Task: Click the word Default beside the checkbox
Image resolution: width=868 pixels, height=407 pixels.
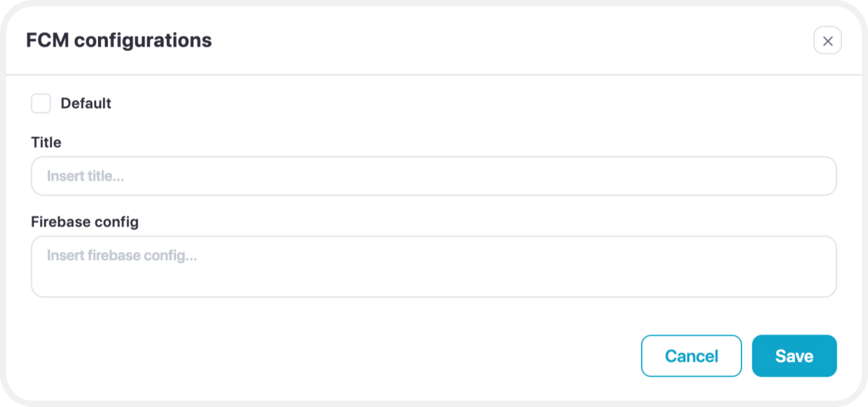Action: tap(86, 104)
